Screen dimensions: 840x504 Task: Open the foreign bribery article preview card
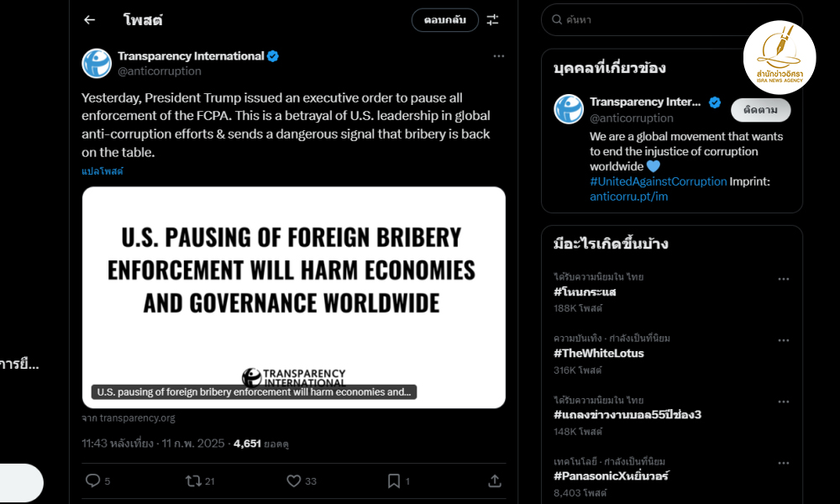coord(294,297)
